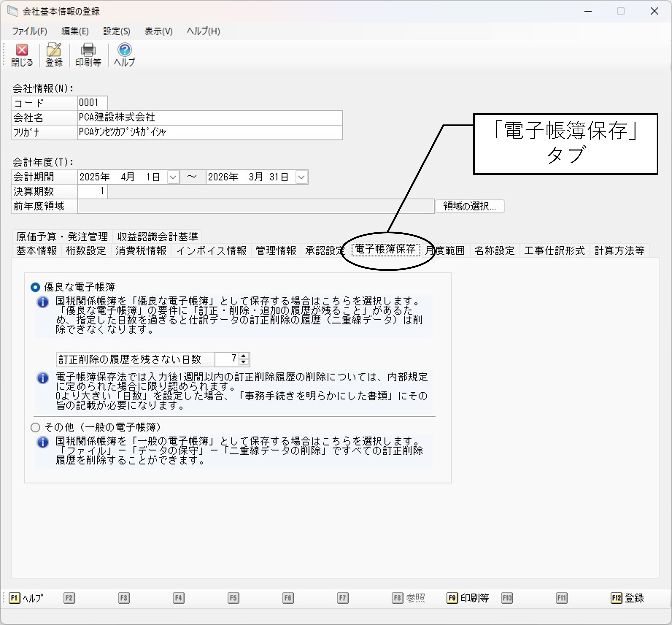Click the 会社名 input field
672x625 pixels.
coord(210,117)
